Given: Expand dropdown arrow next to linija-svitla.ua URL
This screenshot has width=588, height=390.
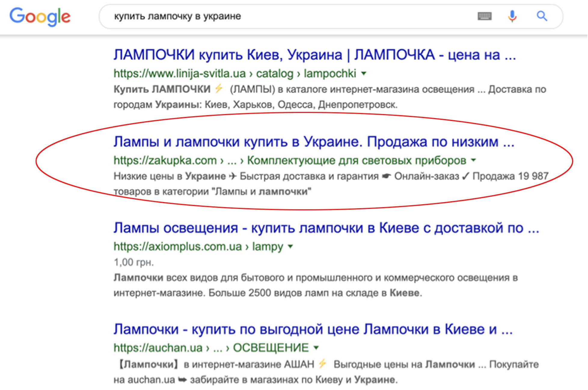Looking at the screenshot, I should (x=364, y=73).
